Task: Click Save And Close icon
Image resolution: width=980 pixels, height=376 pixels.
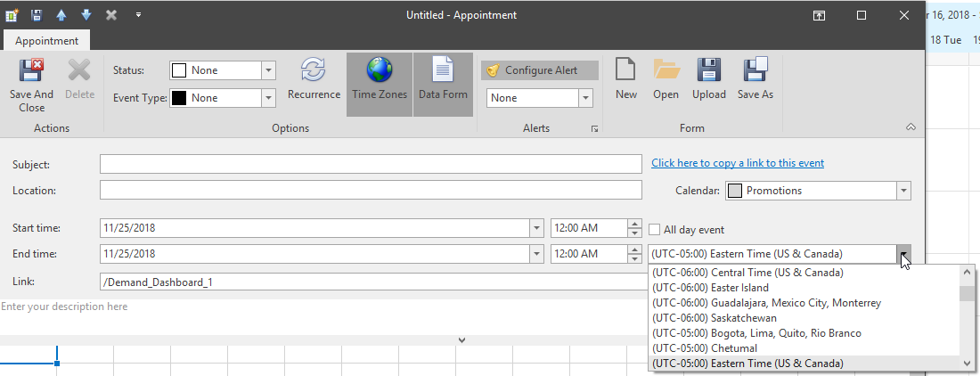Action: [x=31, y=70]
